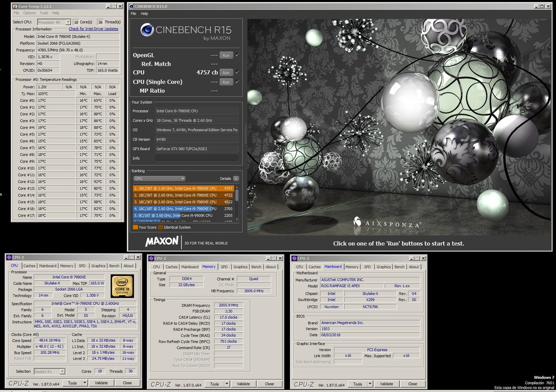
Task: Click the Details arrow button in Ranking
Action: (236, 179)
